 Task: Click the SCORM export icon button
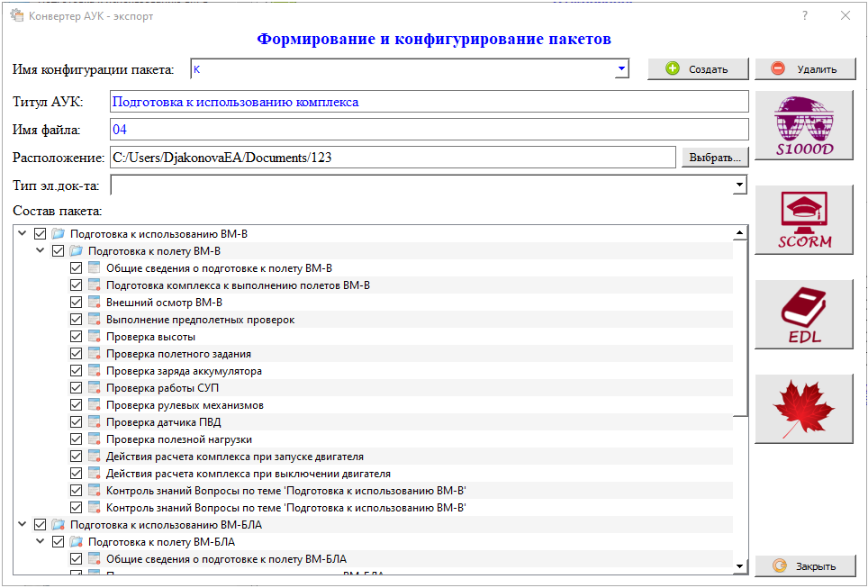803,220
